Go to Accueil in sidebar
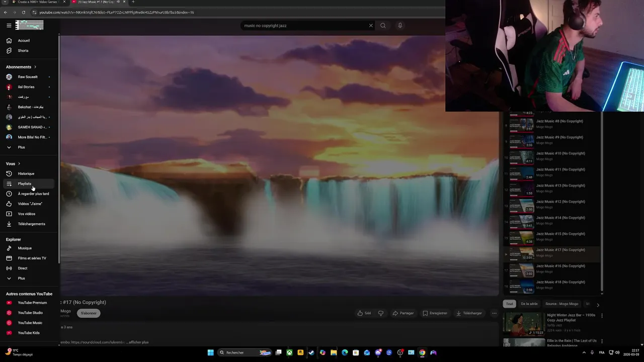 point(29,40)
